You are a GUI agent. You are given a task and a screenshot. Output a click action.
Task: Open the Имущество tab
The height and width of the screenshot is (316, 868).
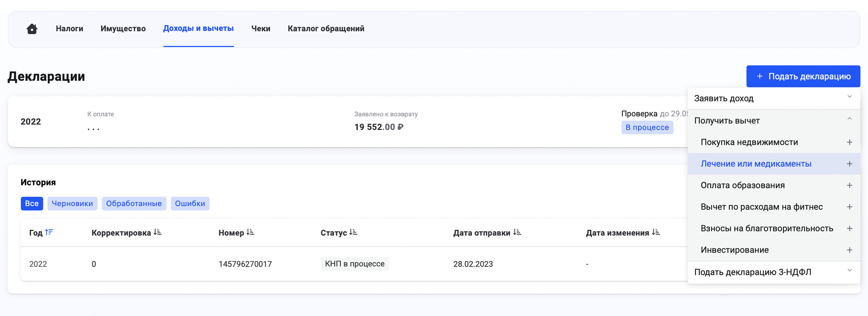click(123, 29)
